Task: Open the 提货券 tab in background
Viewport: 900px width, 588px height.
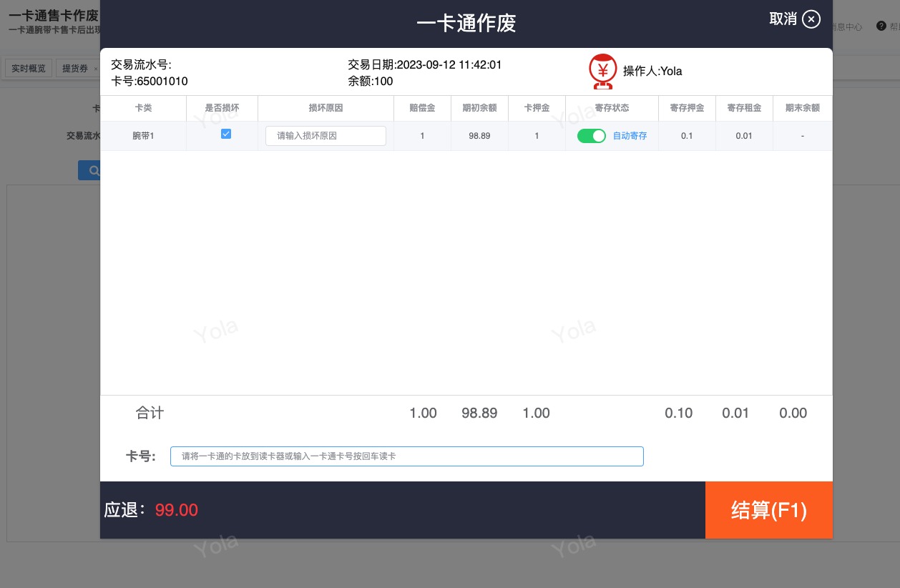Action: tap(77, 69)
